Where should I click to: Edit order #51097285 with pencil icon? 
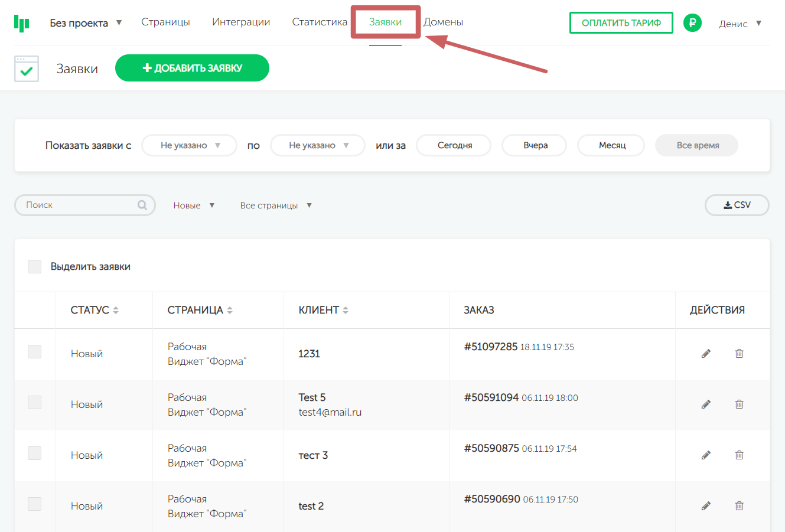[x=706, y=354]
